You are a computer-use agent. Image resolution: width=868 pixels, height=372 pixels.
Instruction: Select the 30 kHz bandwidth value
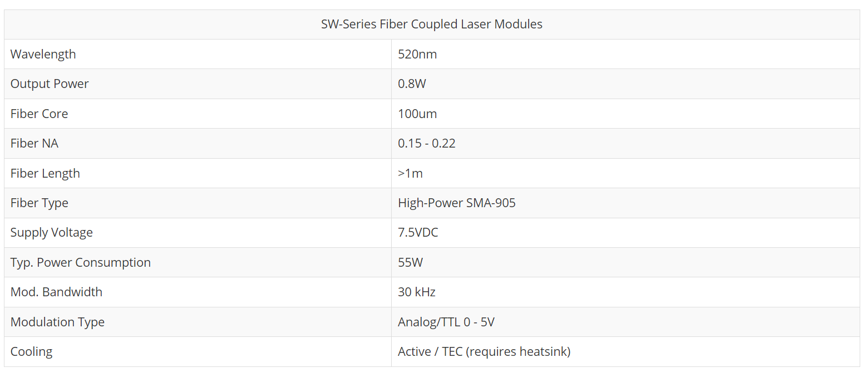tap(417, 292)
